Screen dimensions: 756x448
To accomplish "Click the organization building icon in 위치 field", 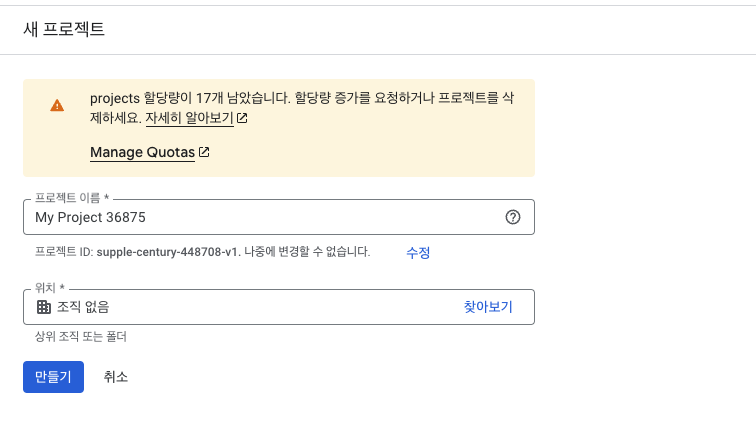I will click(x=43, y=307).
